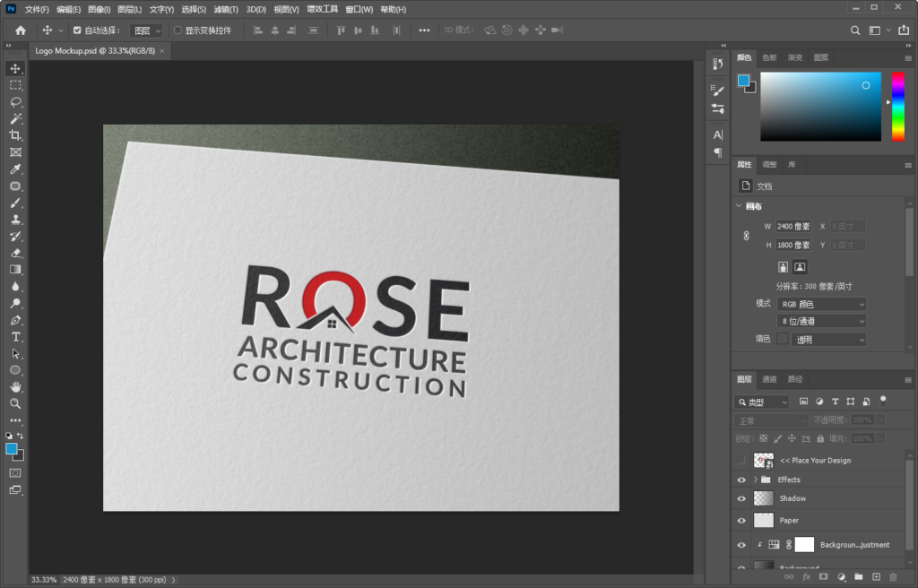
Task: Open the layer filter type dropdown
Action: (762, 402)
